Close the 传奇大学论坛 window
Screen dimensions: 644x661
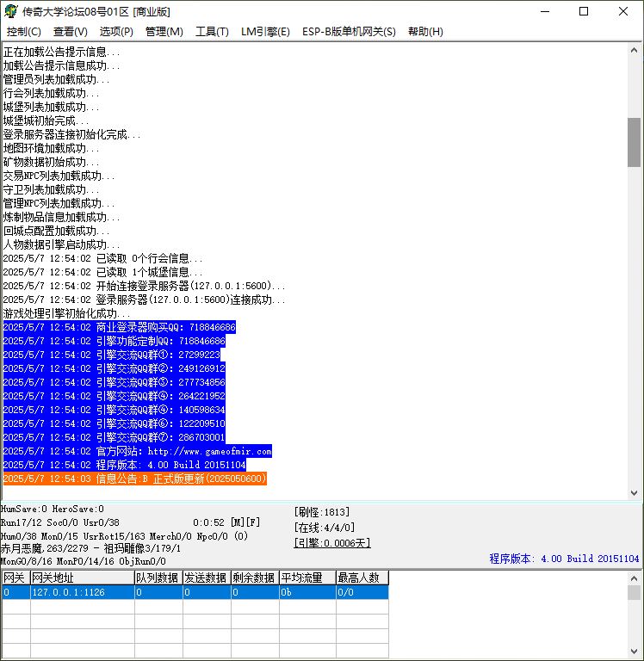[623, 11]
